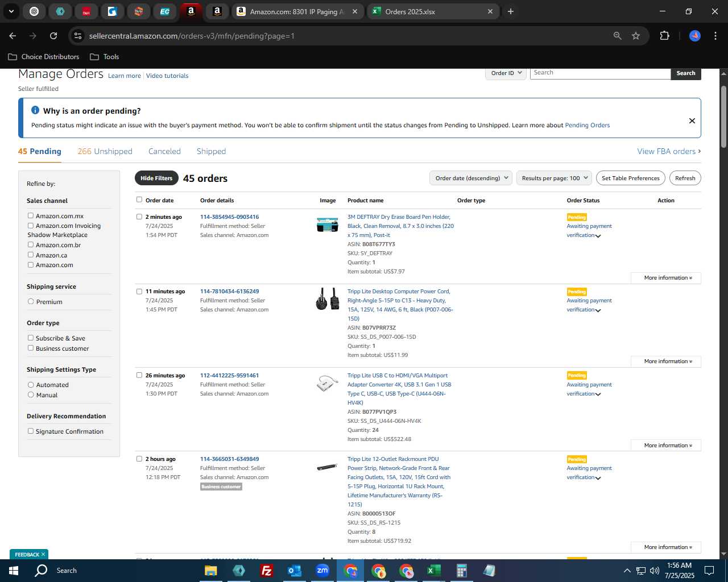Image resolution: width=728 pixels, height=582 pixels.
Task: Click the Tripp Lite power cord thumbnail
Action: click(x=328, y=299)
